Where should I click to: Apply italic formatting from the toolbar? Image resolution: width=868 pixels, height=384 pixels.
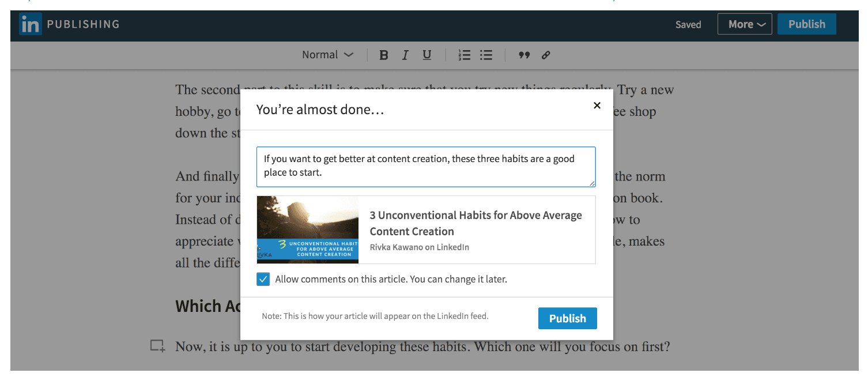point(405,55)
